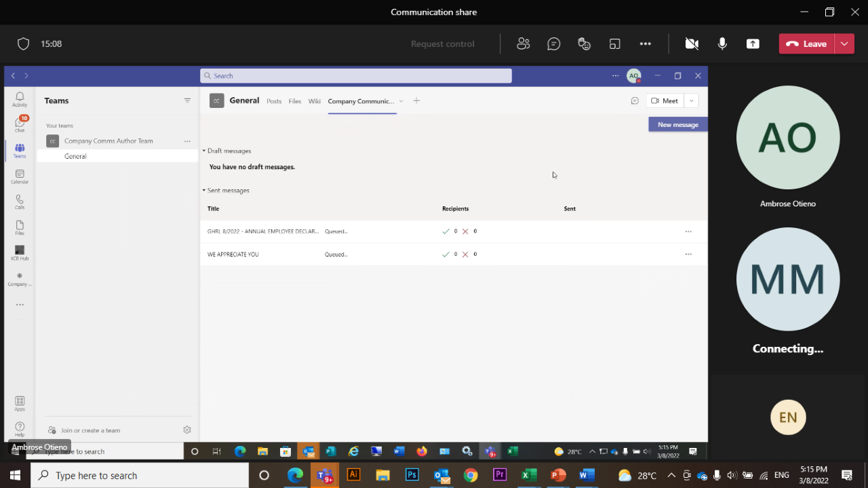This screenshot has height=488, width=868.
Task: Open the KCB Hub app in sidebar
Action: coord(19,252)
